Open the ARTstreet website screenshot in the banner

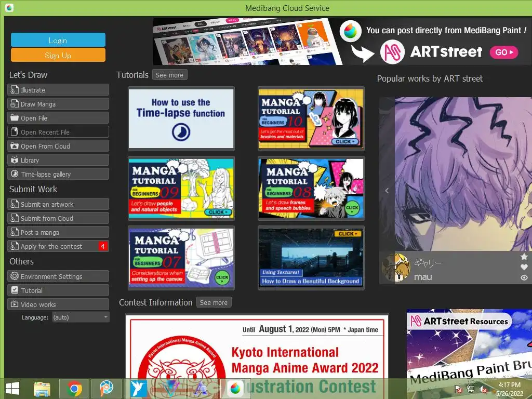248,41
